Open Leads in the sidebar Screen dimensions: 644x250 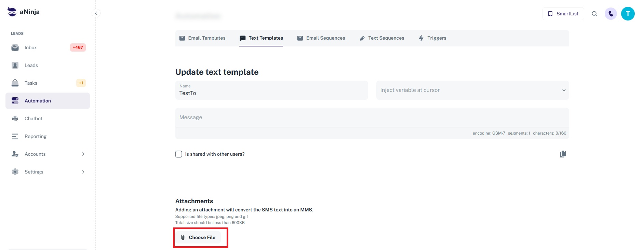(31, 65)
